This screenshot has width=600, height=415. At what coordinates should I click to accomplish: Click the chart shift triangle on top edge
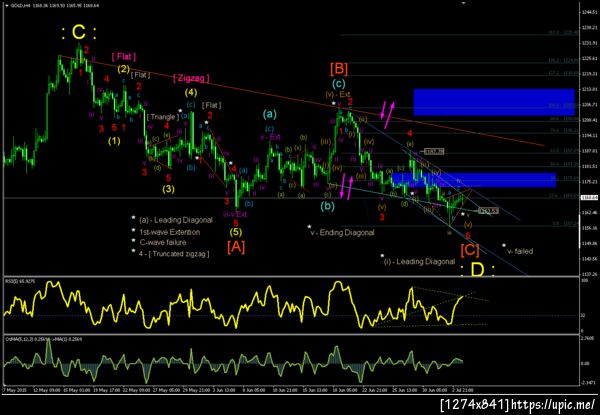[x=464, y=3]
